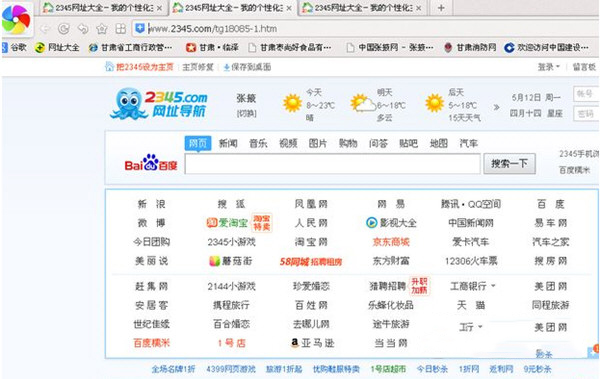Click 切换 to change city

246,114
